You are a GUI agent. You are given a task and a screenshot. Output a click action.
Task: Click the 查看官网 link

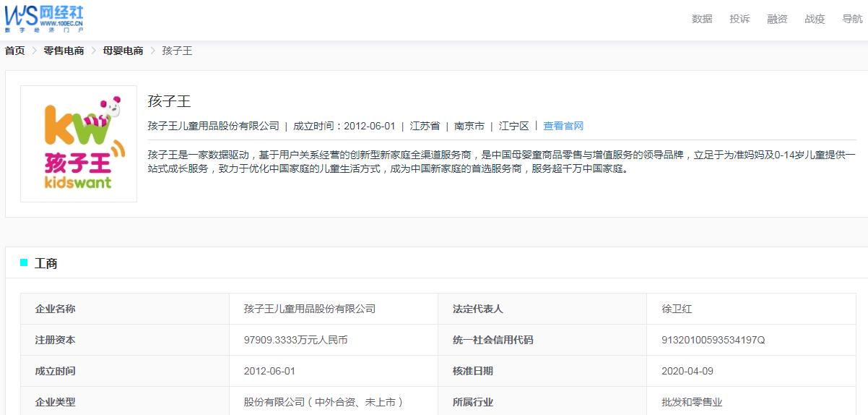563,126
